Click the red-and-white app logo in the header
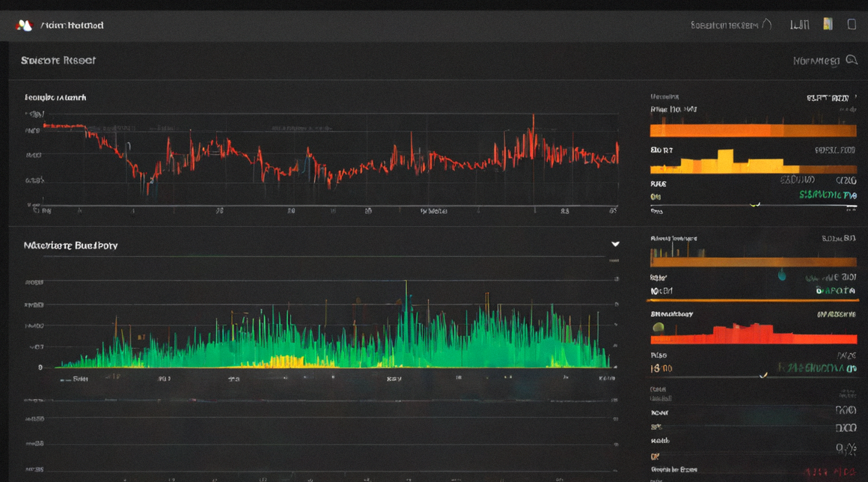Screen dimensions: 868x482 pyautogui.click(x=24, y=25)
